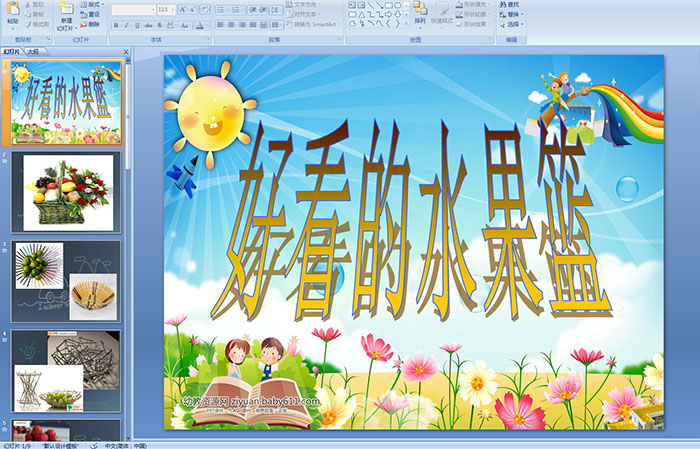Select the Oval shape in the gallery
700x449 pixels.
[398, 5]
